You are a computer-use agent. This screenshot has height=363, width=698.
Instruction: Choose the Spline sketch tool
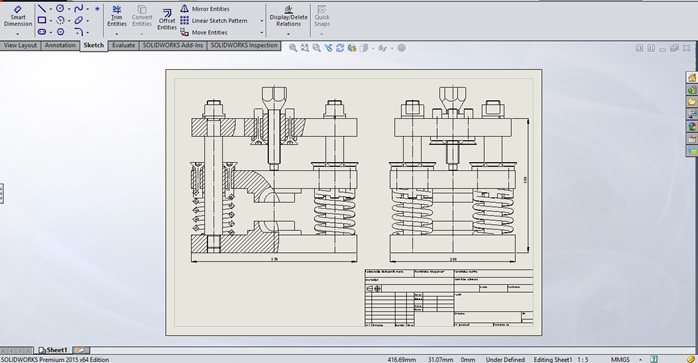pyautogui.click(x=79, y=8)
